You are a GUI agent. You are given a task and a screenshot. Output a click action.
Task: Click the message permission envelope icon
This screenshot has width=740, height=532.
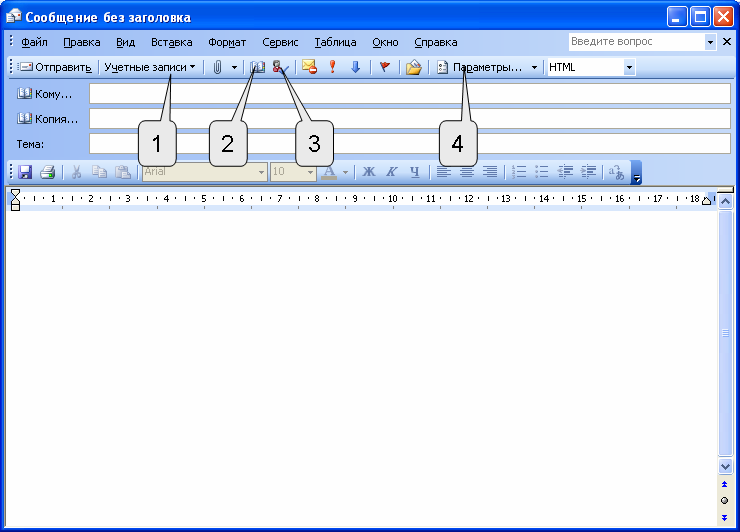coord(309,67)
